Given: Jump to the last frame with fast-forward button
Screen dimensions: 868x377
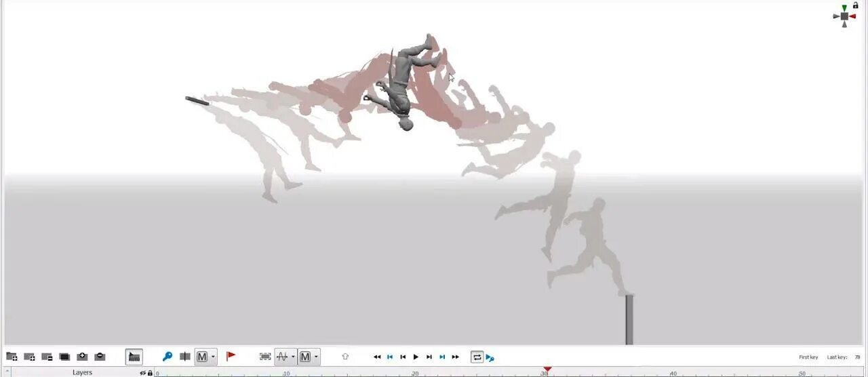Looking at the screenshot, I should (x=455, y=357).
